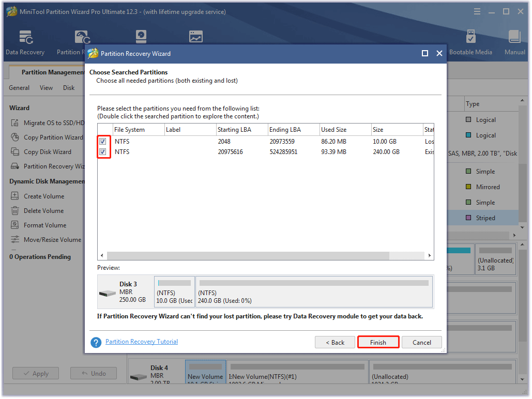This screenshot has height=399, width=532.
Task: Open the General menu
Action: (19, 88)
